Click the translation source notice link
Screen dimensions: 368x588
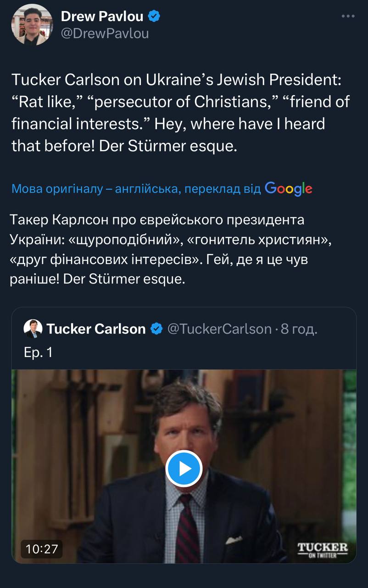pyautogui.click(x=136, y=188)
